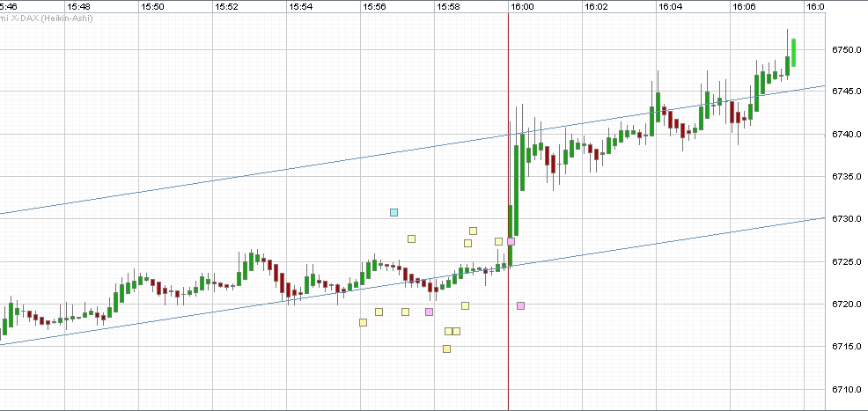Click the X-DAX (Heikin-Ashi) chart title
This screenshot has height=411, width=868.
[47, 18]
